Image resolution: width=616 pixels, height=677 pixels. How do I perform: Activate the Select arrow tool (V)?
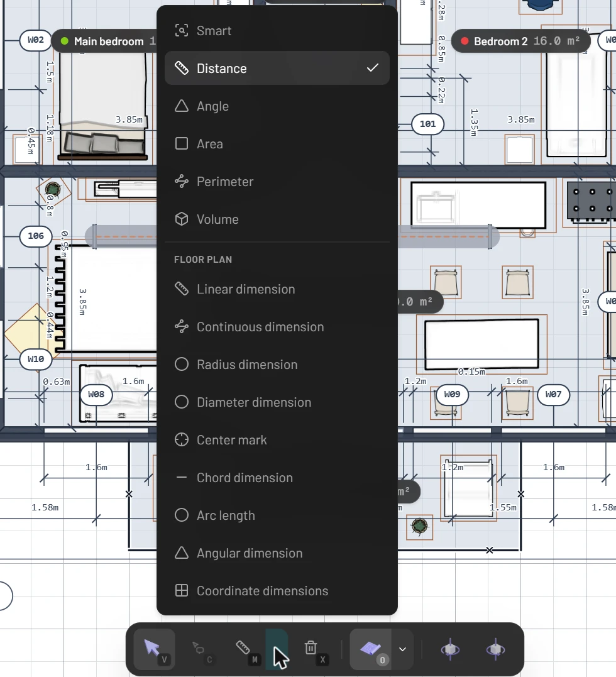[154, 649]
